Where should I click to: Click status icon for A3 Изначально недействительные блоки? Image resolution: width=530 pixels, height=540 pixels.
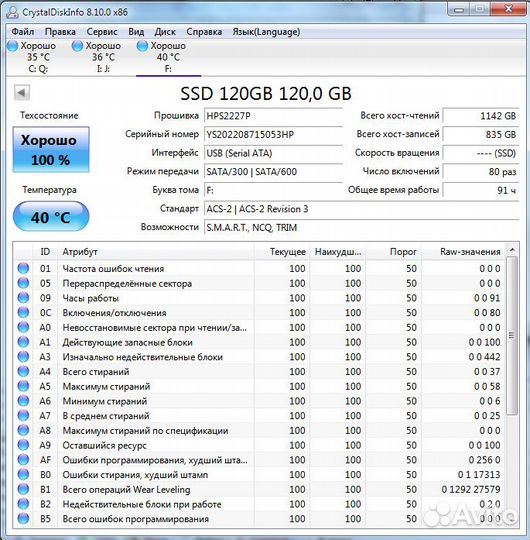pyautogui.click(x=23, y=357)
